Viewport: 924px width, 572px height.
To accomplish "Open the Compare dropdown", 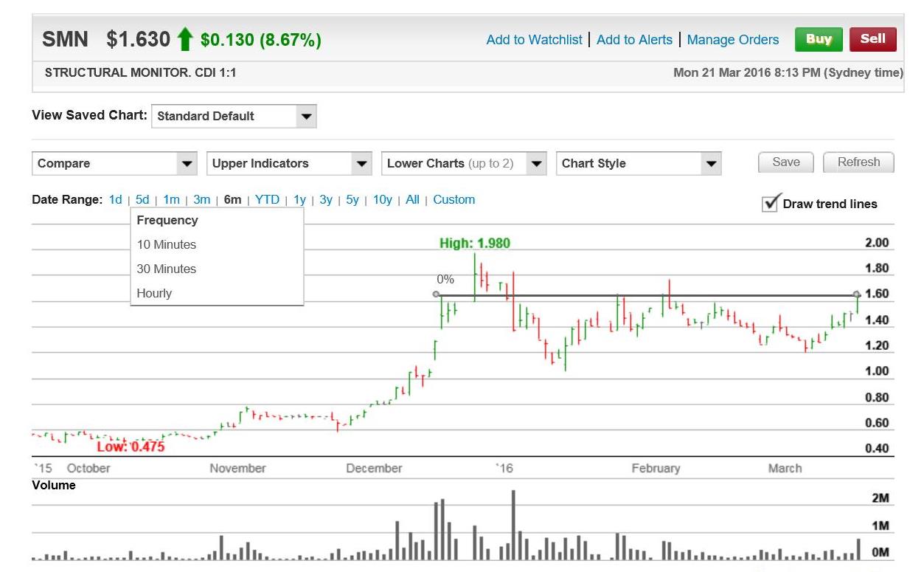I will tap(115, 163).
